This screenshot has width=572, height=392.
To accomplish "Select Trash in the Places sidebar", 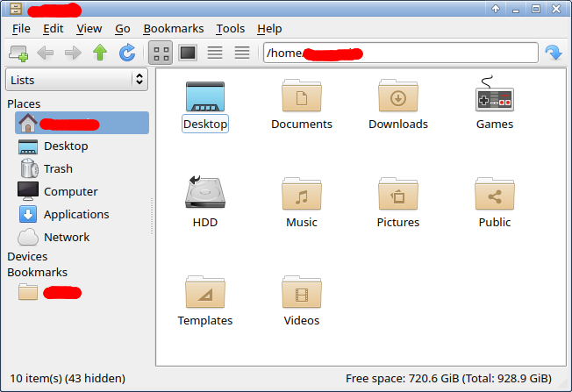I will [57, 168].
